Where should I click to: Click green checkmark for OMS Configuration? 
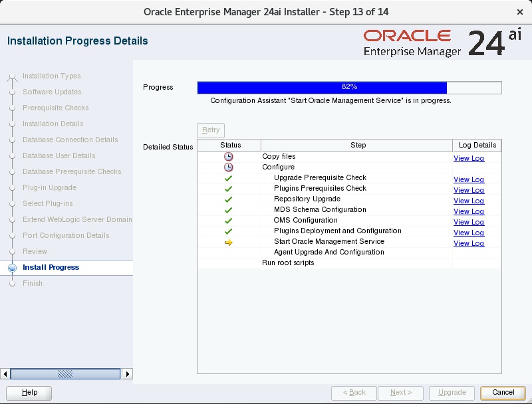(x=228, y=221)
